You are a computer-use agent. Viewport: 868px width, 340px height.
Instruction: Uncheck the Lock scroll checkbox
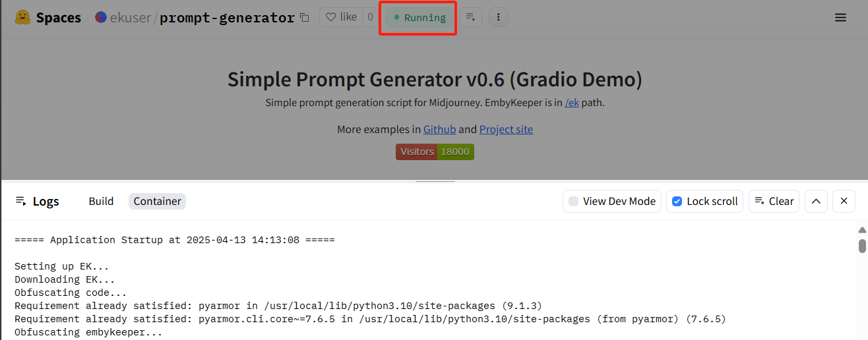677,201
